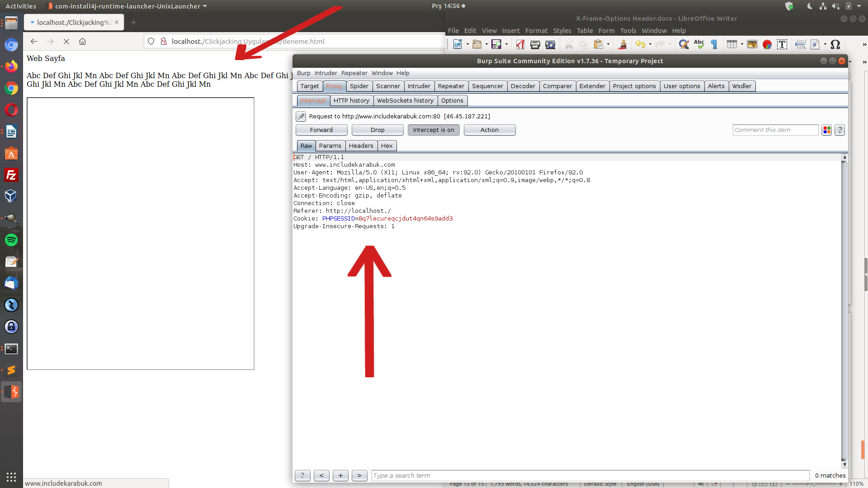Click the Undo arrow in Writer toolbar
The image size is (868, 488).
tap(640, 44)
